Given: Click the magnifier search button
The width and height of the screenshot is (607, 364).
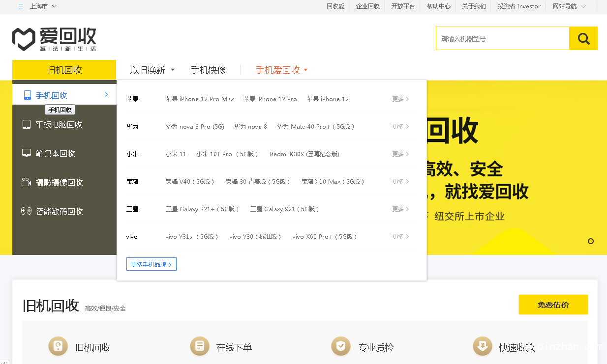Looking at the screenshot, I should pyautogui.click(x=583, y=38).
